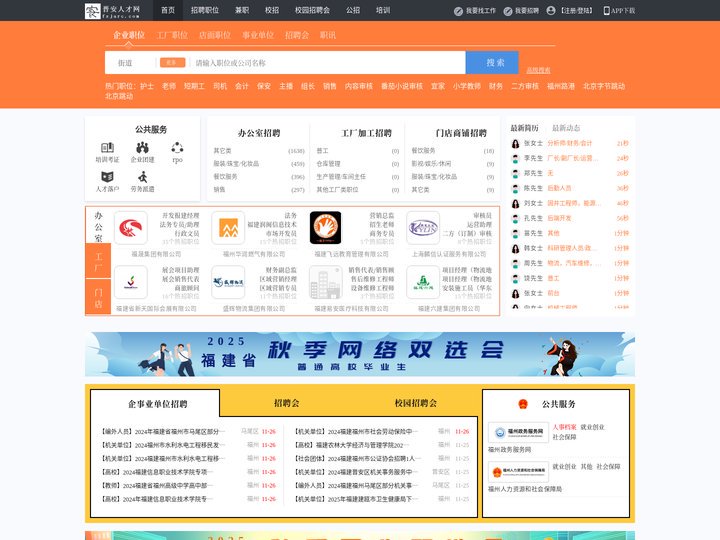Select the 企业职位 search tab
The image size is (720, 540).
tap(129, 35)
